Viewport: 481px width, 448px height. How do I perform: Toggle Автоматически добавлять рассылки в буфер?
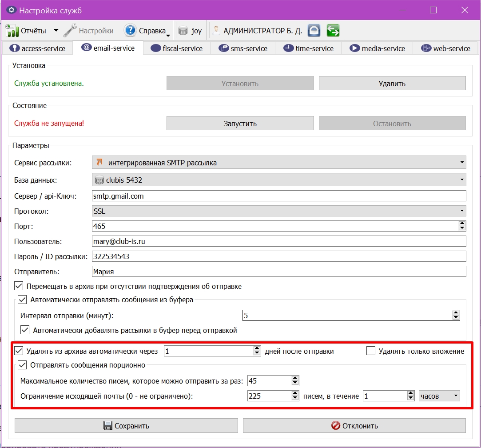click(25, 330)
